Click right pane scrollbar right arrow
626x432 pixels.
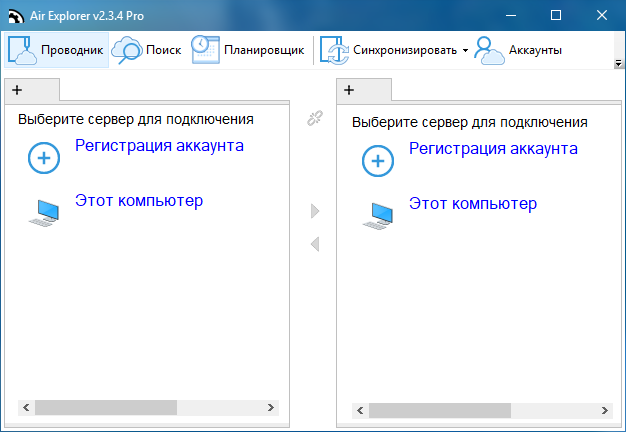coord(604,410)
